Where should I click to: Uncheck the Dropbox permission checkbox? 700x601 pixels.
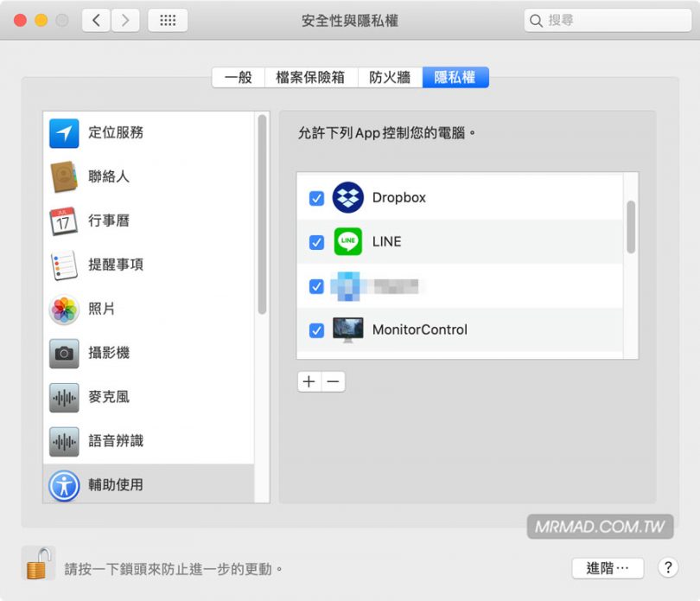point(316,198)
